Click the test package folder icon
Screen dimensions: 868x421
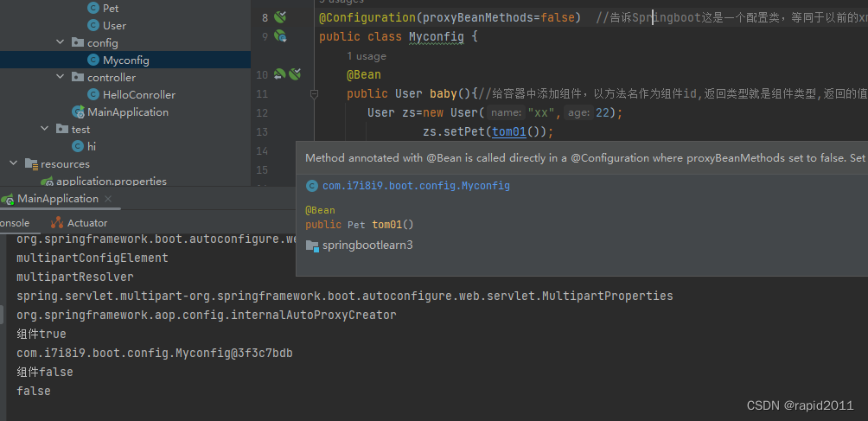coord(62,129)
